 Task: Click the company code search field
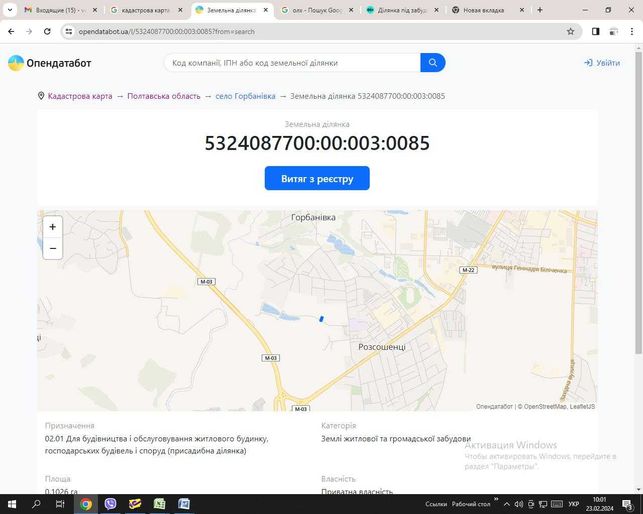293,63
